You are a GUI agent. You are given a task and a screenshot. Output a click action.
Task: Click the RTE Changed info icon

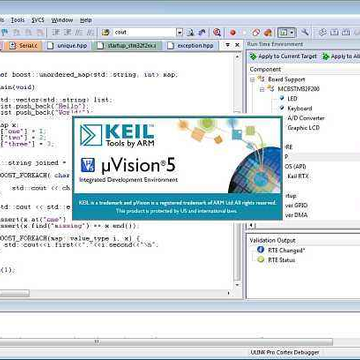pos(261,250)
